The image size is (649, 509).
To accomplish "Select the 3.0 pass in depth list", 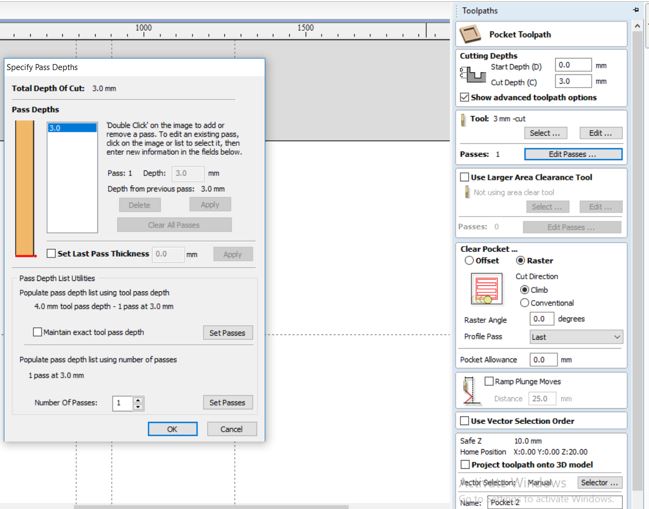I will pos(72,128).
